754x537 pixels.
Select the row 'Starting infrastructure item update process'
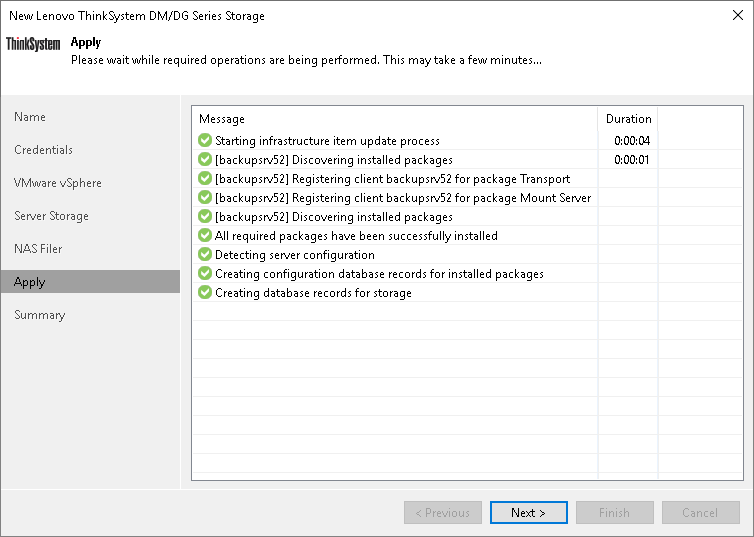(x=467, y=140)
